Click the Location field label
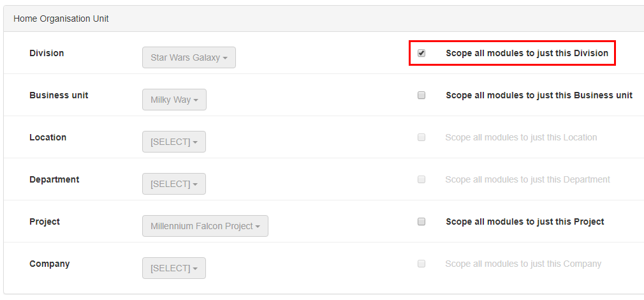This screenshot has height=300, width=644. (x=48, y=137)
